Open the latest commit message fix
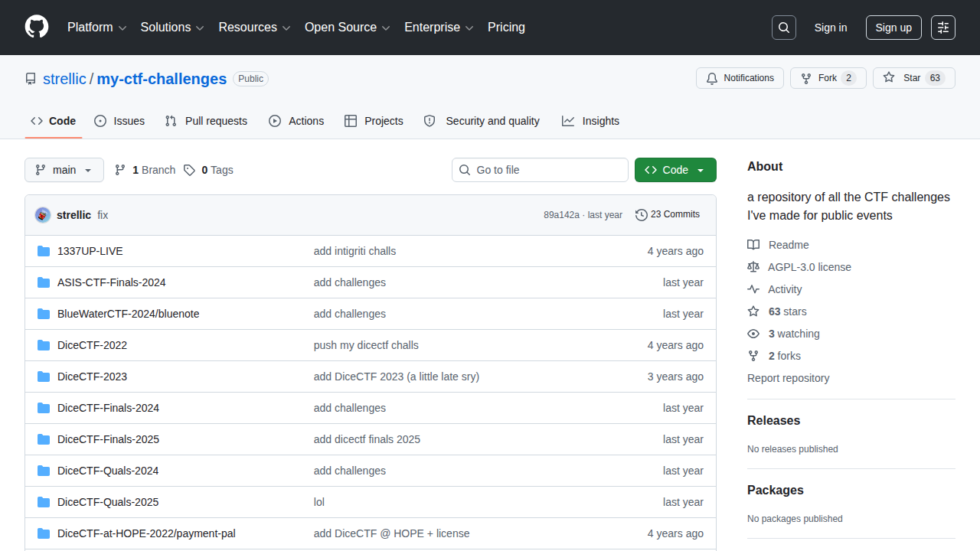 click(x=103, y=215)
